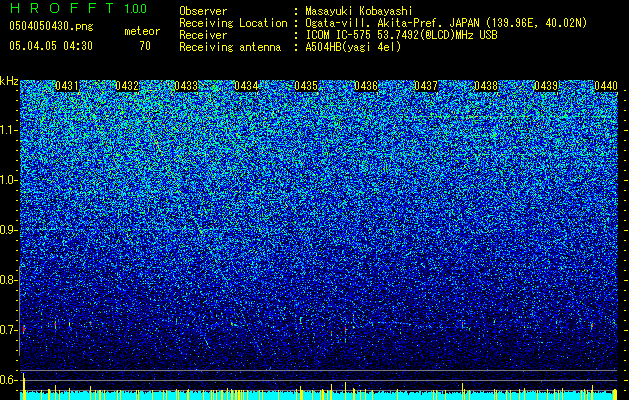Screen dimensions: 629x400
Task: Click the 0.9 kHz axis label
Action: point(8,230)
